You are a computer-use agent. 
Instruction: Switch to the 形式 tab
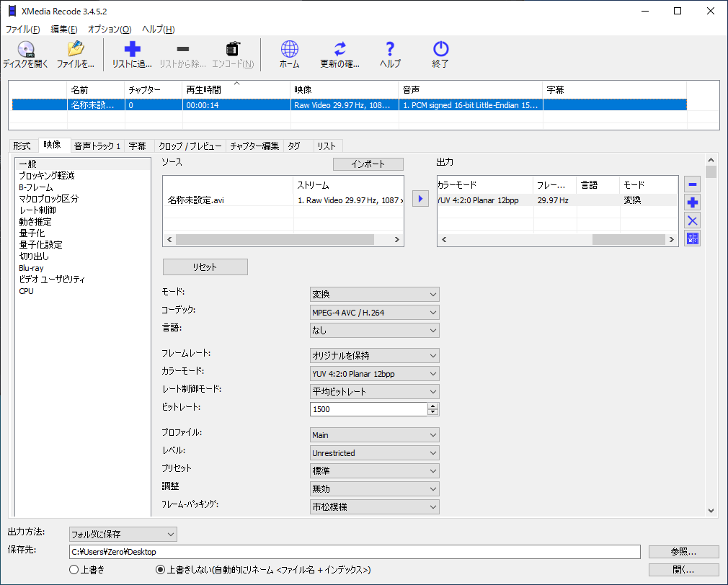tap(22, 146)
